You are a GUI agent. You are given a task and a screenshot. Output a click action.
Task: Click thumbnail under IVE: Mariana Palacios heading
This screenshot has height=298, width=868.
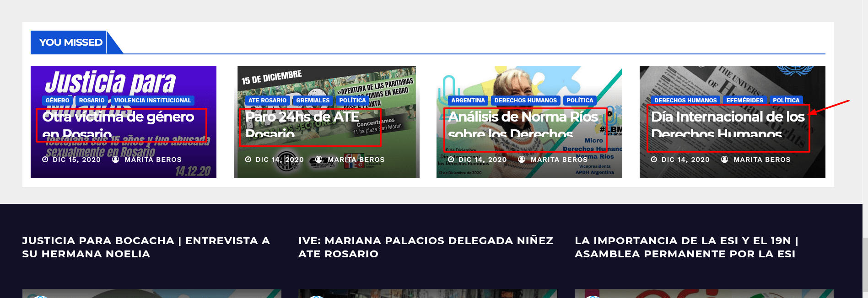428,293
